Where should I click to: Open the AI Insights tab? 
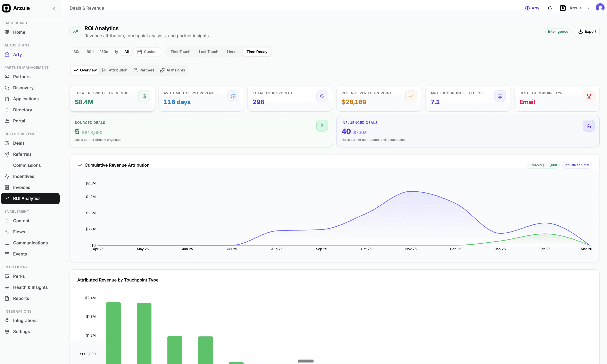point(173,70)
